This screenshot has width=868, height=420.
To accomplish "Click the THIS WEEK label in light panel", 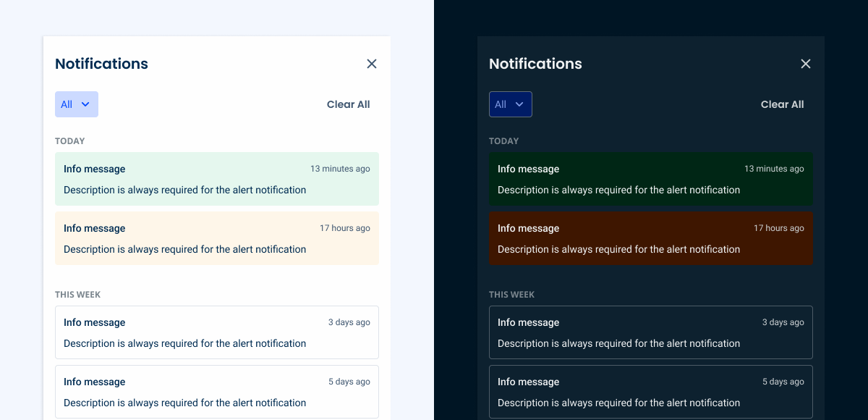I will pos(77,295).
